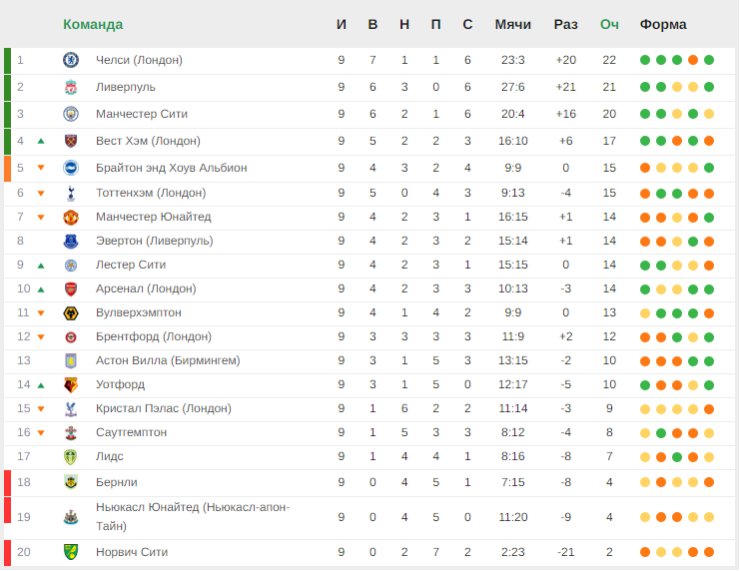Screen dimensions: 740x571
Task: Click the Watford crest icon
Action: click(71, 385)
